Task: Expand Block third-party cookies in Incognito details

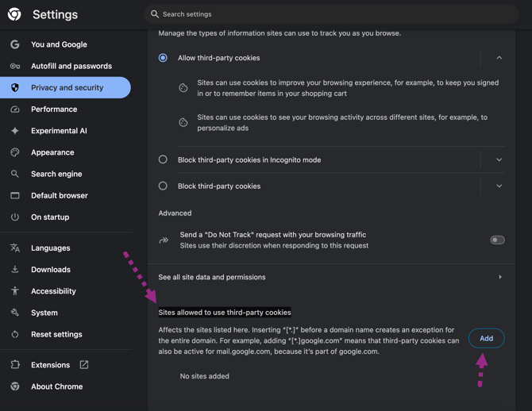Action: click(499, 159)
